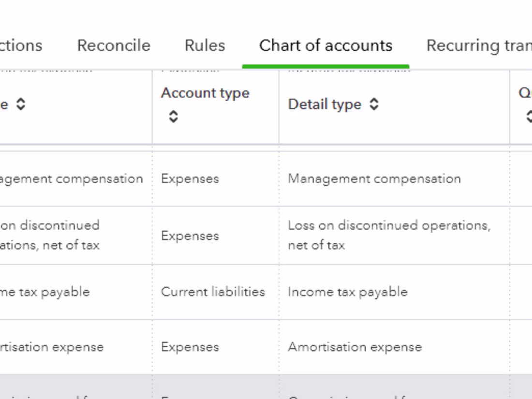
Task: Click the Current liabilities cell for Income tax payable
Action: coord(213,292)
